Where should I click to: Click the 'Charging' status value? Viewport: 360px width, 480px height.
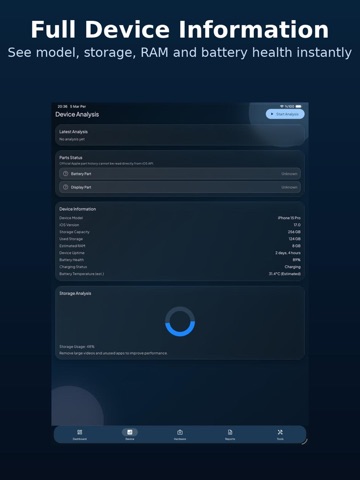click(x=293, y=267)
